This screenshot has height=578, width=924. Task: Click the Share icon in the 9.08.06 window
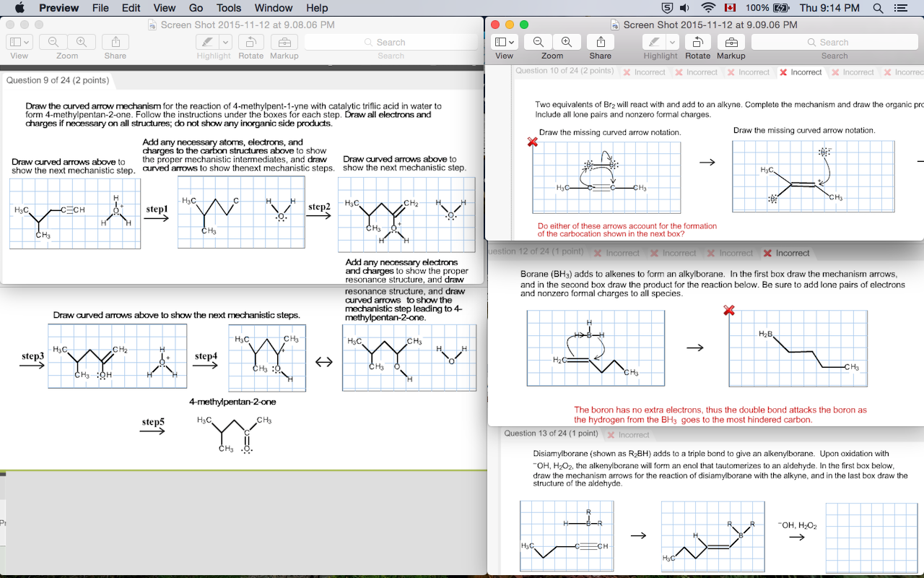point(115,42)
